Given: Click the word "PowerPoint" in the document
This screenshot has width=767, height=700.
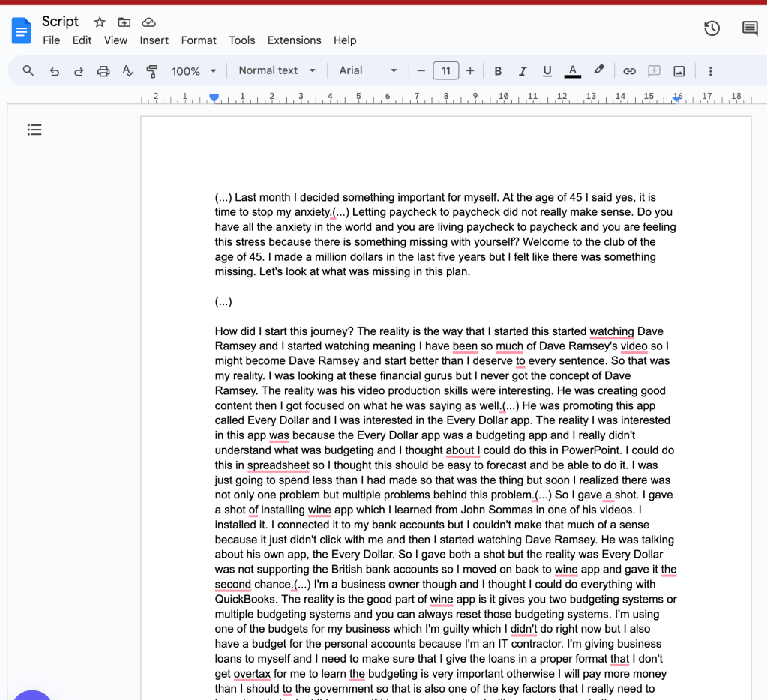Looking at the screenshot, I should coord(592,450).
